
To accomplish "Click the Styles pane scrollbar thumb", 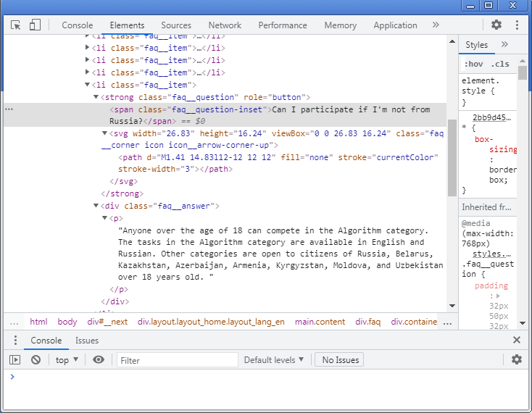I will click(x=522, y=72).
